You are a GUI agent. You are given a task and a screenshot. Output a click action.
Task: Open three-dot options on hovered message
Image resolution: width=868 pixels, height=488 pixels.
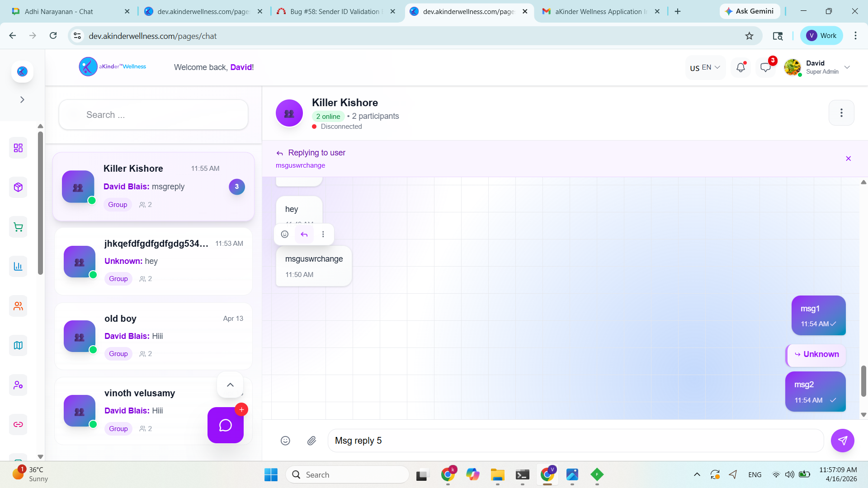pos(323,234)
